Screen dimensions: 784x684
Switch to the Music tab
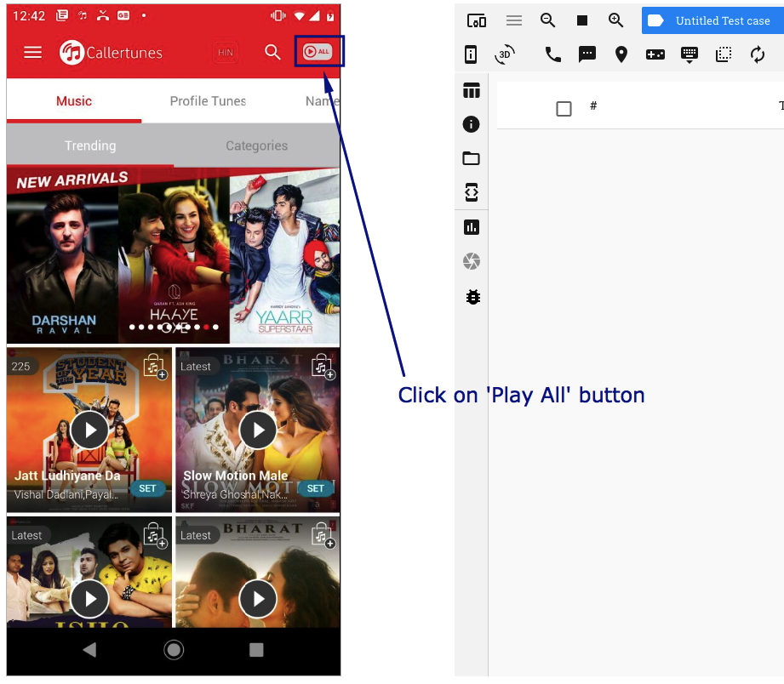(74, 101)
